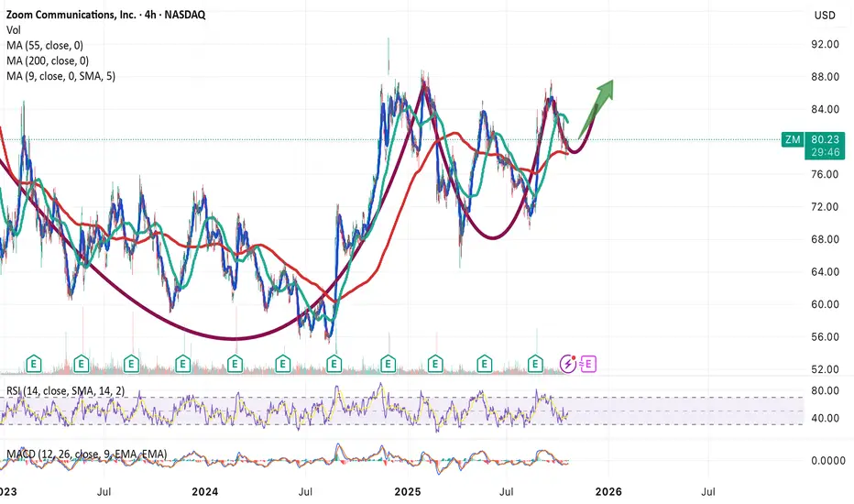
Task: Click the 68.00 price axis label
Action: point(825,239)
